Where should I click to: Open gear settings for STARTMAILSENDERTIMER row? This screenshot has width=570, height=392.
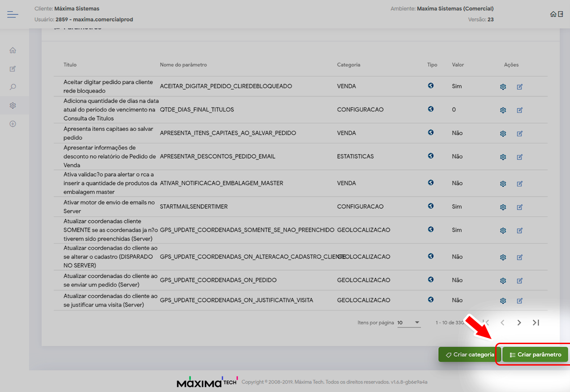tap(503, 207)
